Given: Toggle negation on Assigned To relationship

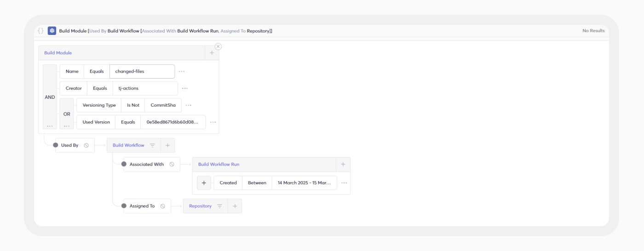Looking at the screenshot, I should click(x=162, y=206).
